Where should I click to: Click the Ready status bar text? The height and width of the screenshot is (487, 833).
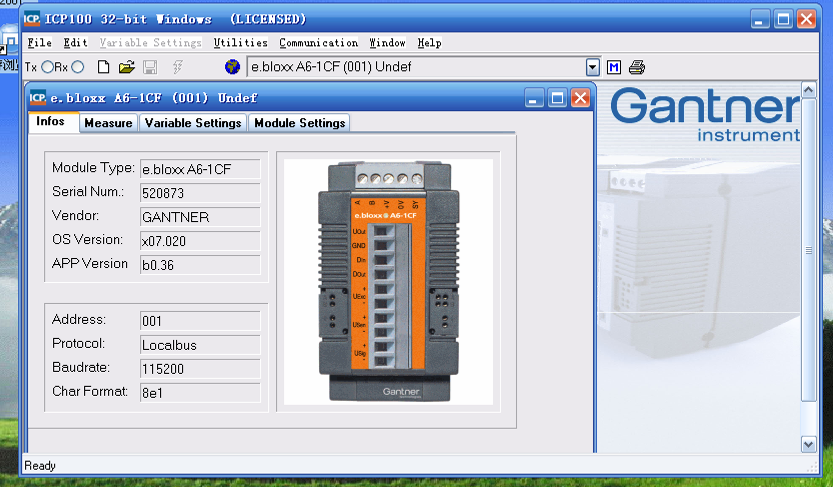[x=40, y=466]
